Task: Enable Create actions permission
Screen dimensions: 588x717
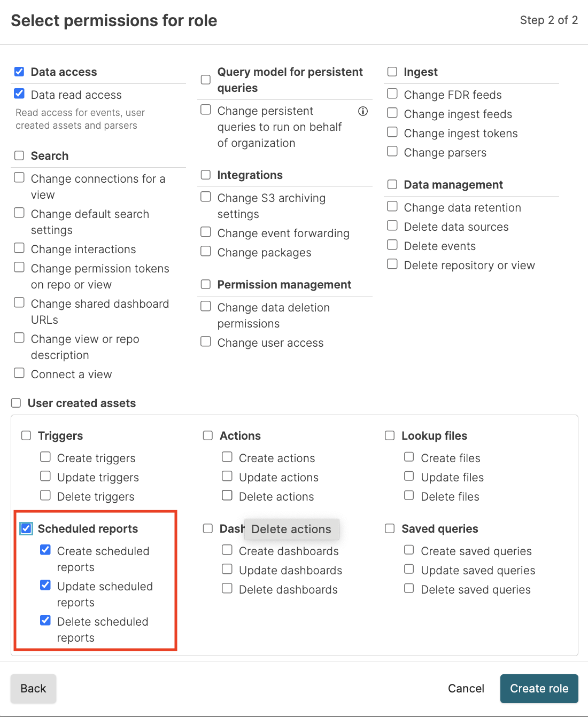Action: [227, 457]
